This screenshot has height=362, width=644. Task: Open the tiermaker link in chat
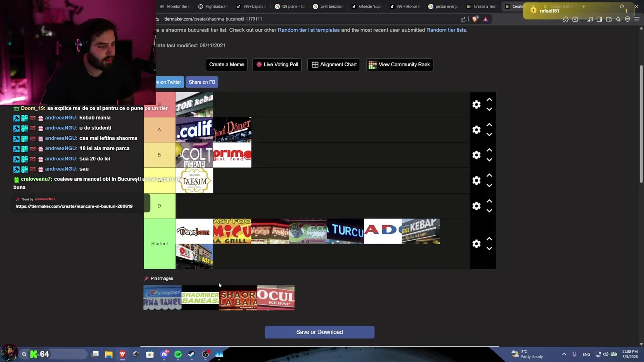point(74,206)
